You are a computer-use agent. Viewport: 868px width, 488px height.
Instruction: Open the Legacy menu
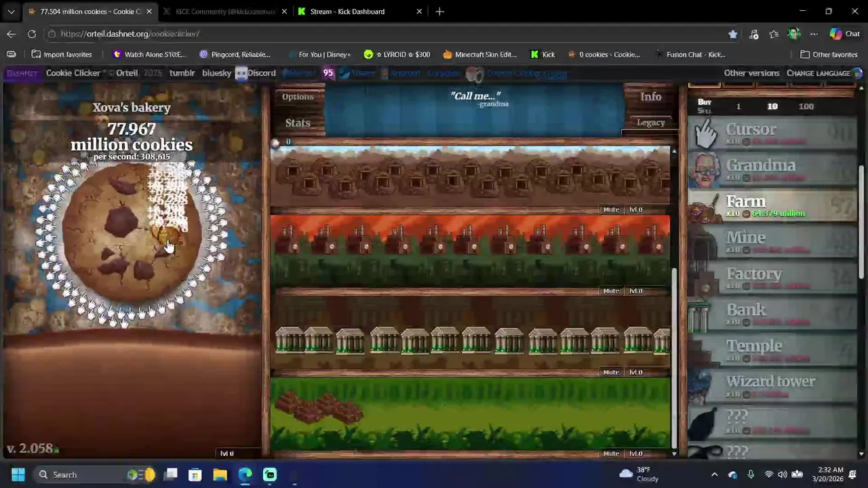(650, 123)
